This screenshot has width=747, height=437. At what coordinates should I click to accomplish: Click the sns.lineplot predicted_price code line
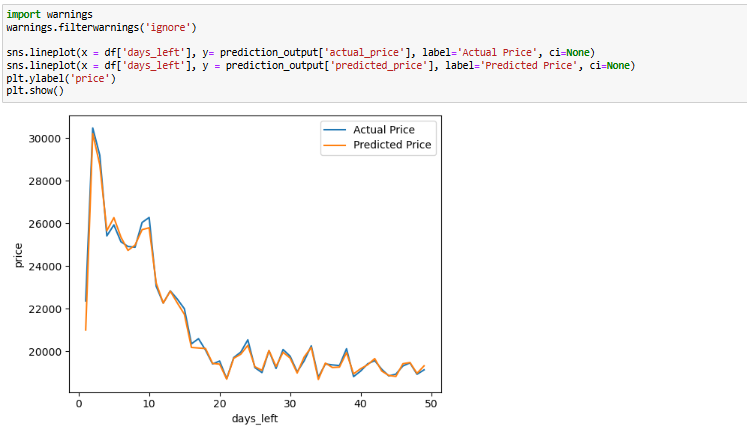click(320, 65)
